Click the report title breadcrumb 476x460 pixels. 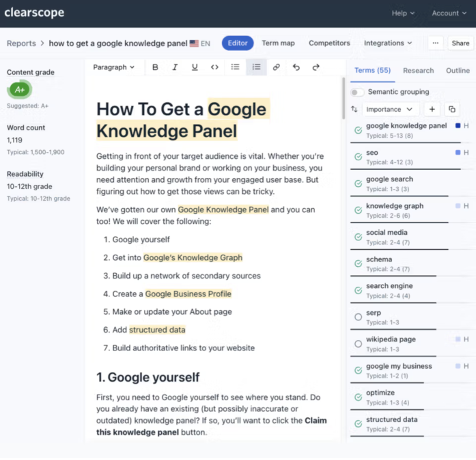[118, 43]
